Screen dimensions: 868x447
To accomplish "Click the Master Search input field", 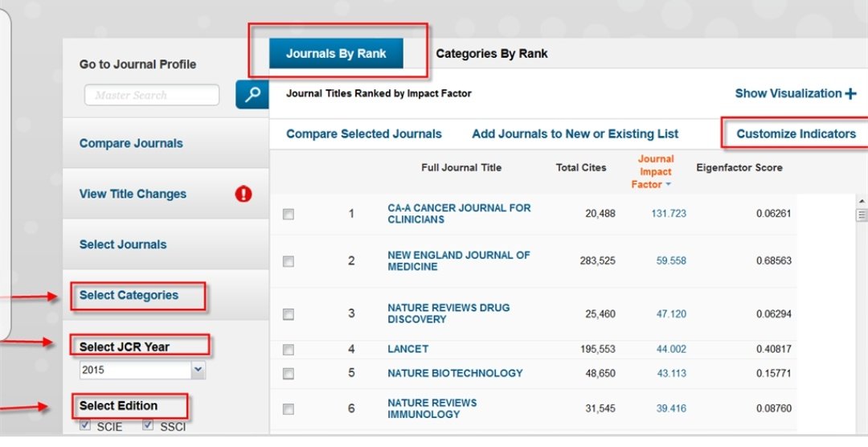I will [152, 95].
